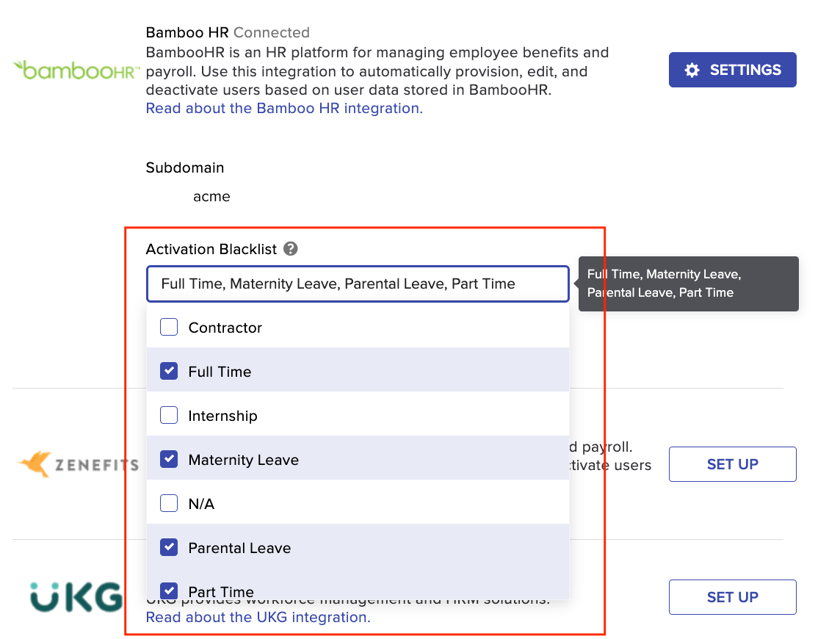The width and height of the screenshot is (840, 639).
Task: Uncheck the Parental Leave checkbox
Action: tap(169, 546)
